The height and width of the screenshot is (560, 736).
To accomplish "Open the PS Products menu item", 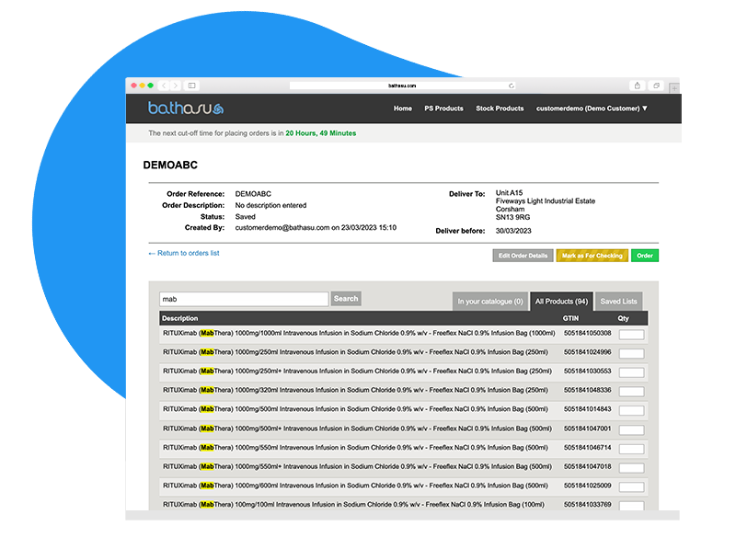I will coord(443,109).
